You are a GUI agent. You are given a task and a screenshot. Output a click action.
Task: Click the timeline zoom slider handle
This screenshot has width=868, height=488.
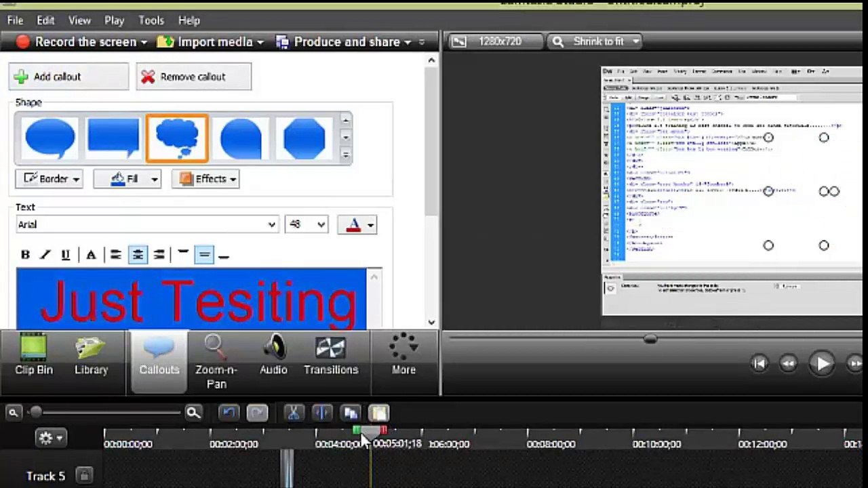pos(35,411)
